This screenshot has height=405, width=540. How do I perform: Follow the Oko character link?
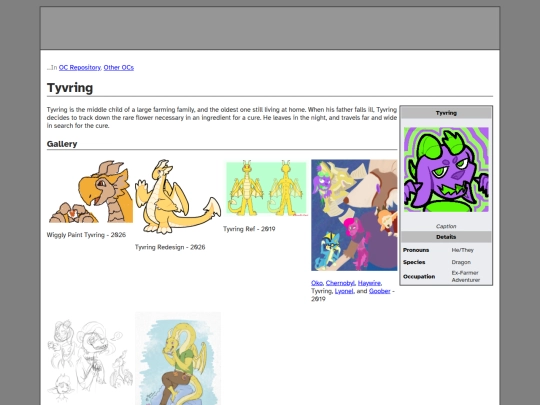pos(316,283)
